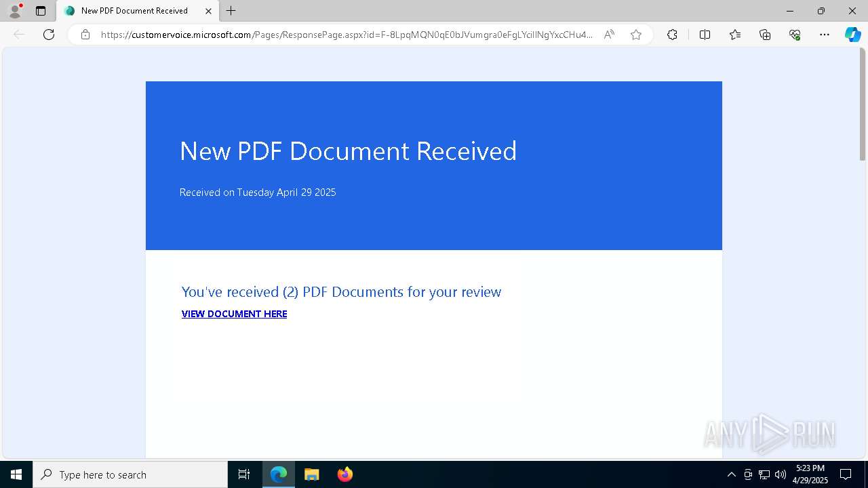The image size is (868, 488).
Task: Click the taskbar search box
Action: (130, 474)
